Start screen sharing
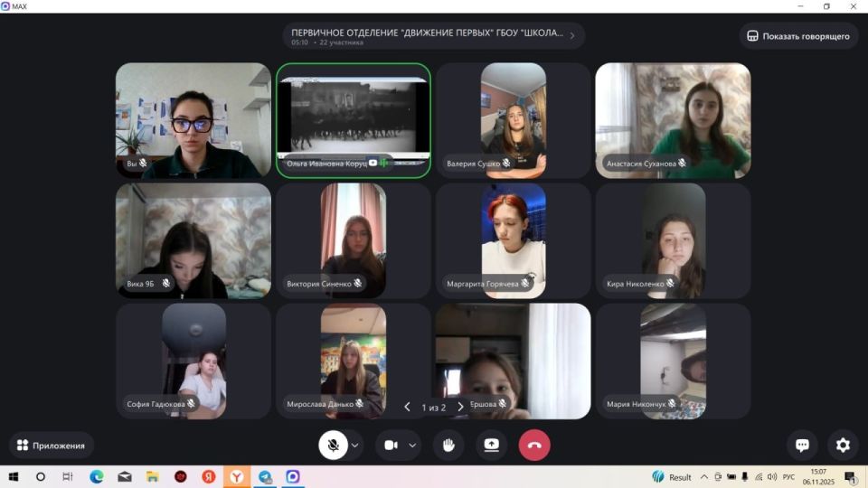Image resolution: width=868 pixels, height=488 pixels. tap(492, 445)
